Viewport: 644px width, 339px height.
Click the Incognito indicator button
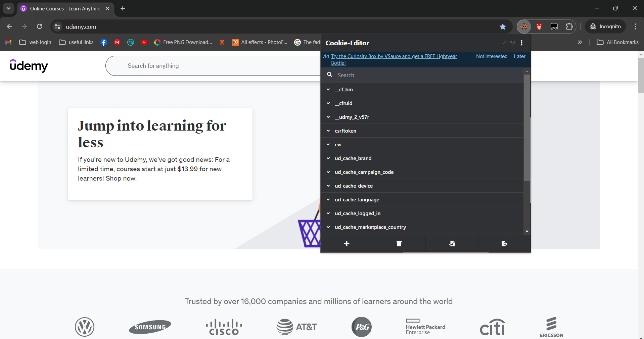[x=605, y=27]
